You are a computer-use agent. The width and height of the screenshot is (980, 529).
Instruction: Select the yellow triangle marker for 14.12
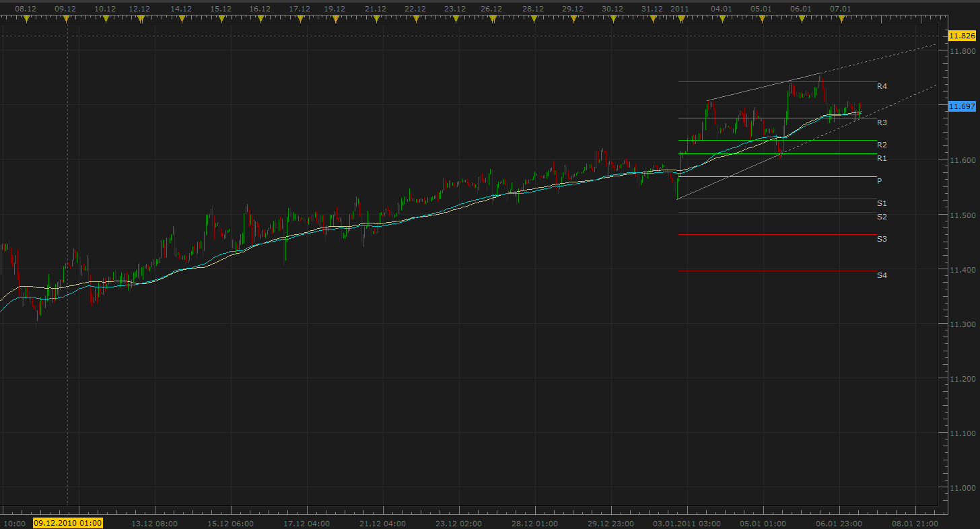(181, 19)
